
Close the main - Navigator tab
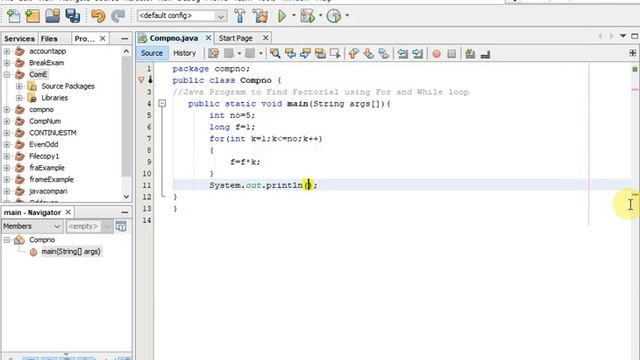click(x=68, y=212)
